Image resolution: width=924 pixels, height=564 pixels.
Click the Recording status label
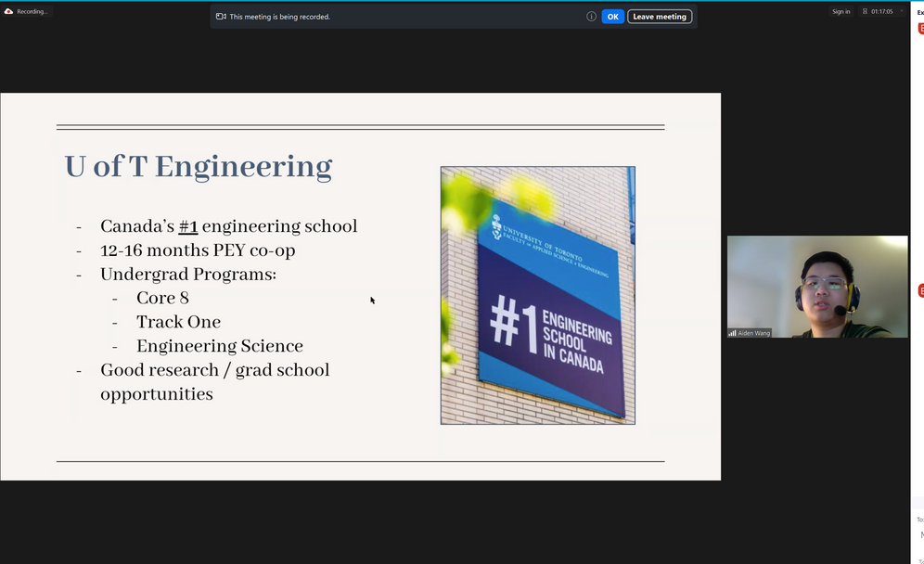click(32, 11)
